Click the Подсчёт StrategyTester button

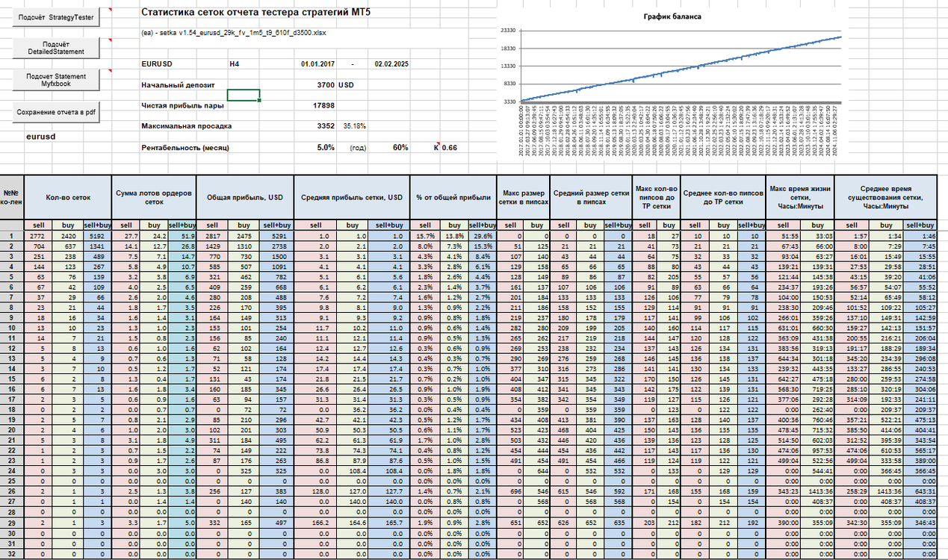point(57,17)
